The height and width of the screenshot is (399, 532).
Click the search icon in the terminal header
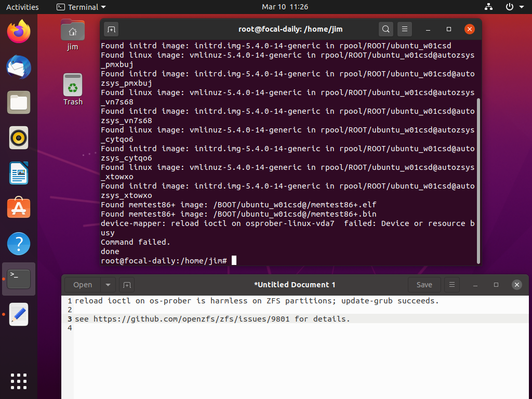click(386, 29)
